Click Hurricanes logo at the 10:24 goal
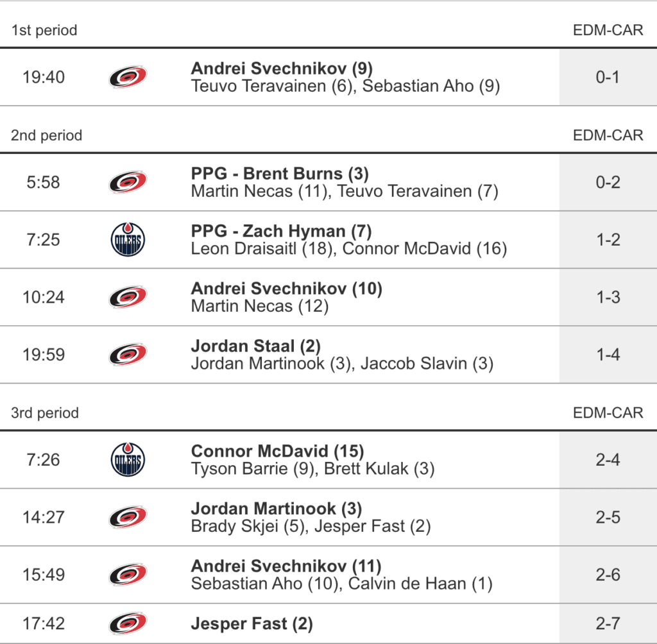657x644 pixels. pos(128,297)
